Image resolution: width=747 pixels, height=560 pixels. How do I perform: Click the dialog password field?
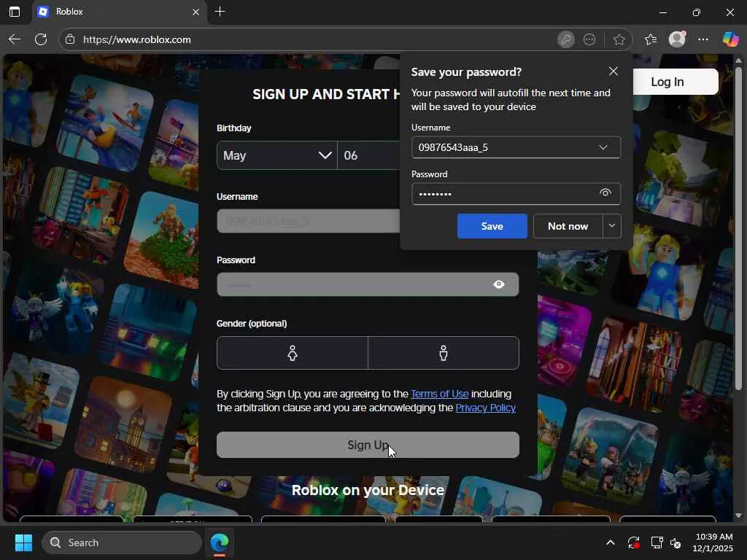516,194
